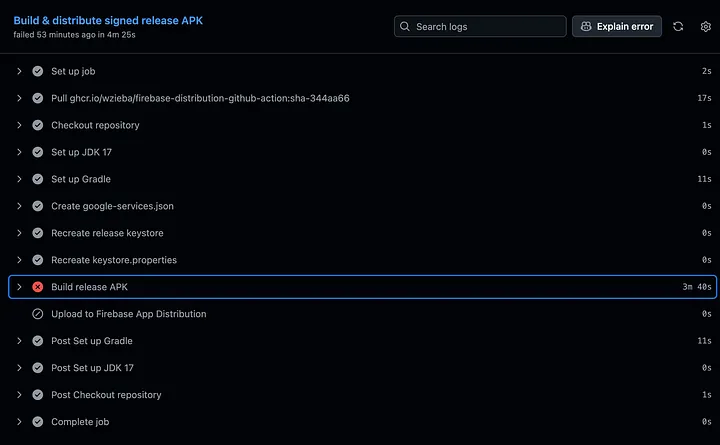Click the checkmark icon next to Checkout repository

(x=38, y=125)
